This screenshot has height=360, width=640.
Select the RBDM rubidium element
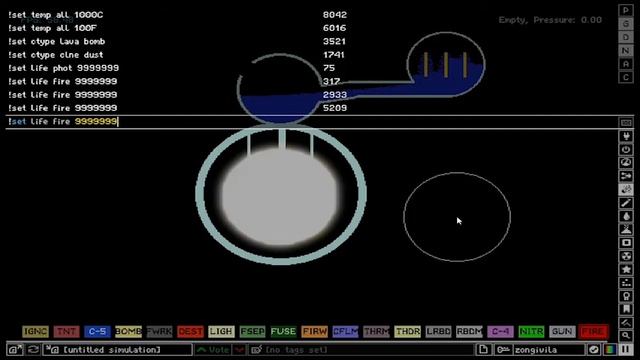469,331
